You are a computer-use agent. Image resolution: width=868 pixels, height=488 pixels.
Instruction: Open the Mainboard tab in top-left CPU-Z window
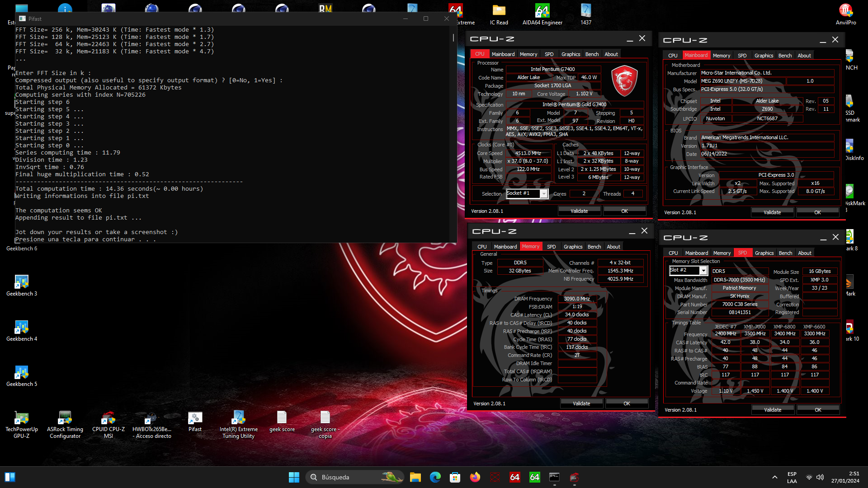(503, 54)
